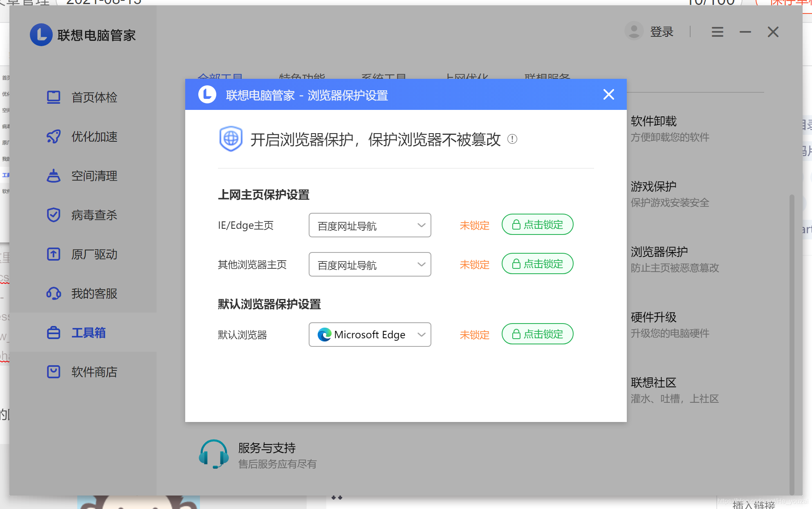
Task: Open 首页体检 in the sidebar
Action: 83,97
